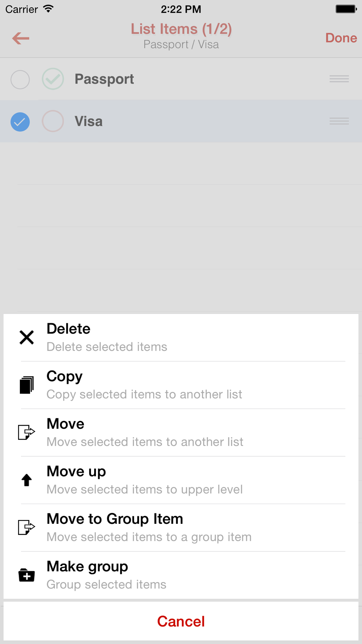Tap the Delete X icon
362x644 pixels.
[26, 337]
